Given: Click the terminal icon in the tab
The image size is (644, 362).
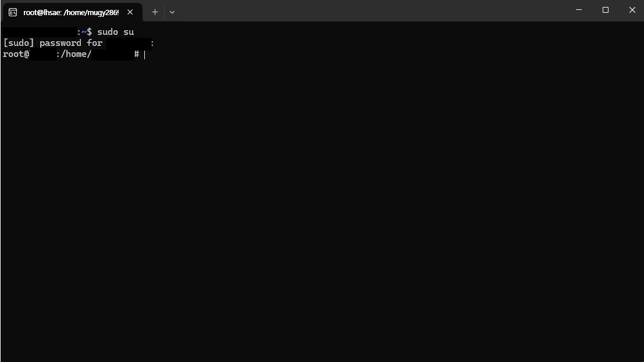Looking at the screenshot, I should point(13,12).
